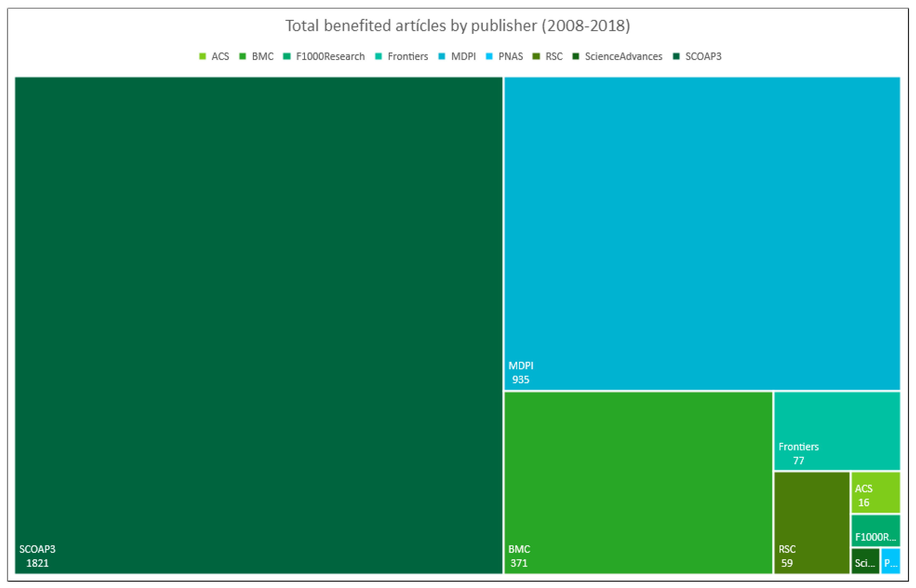This screenshot has height=588, width=916.
Task: Click the tiny P... PNAS block
Action: point(890,561)
